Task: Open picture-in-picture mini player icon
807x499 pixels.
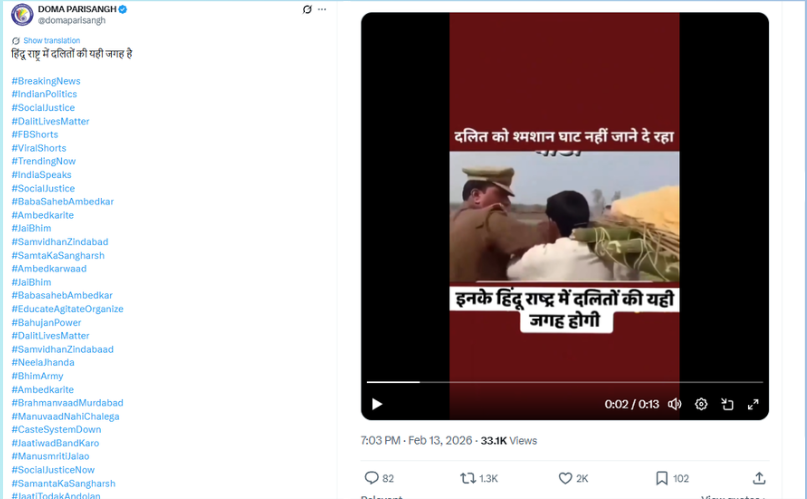Action: (727, 404)
